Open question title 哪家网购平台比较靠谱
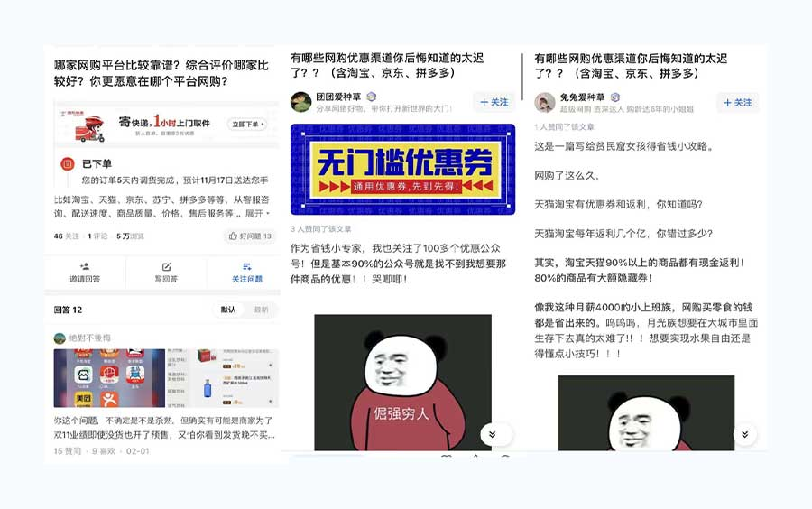Screen dimensions: 812x509 pyautogui.click(x=161, y=73)
